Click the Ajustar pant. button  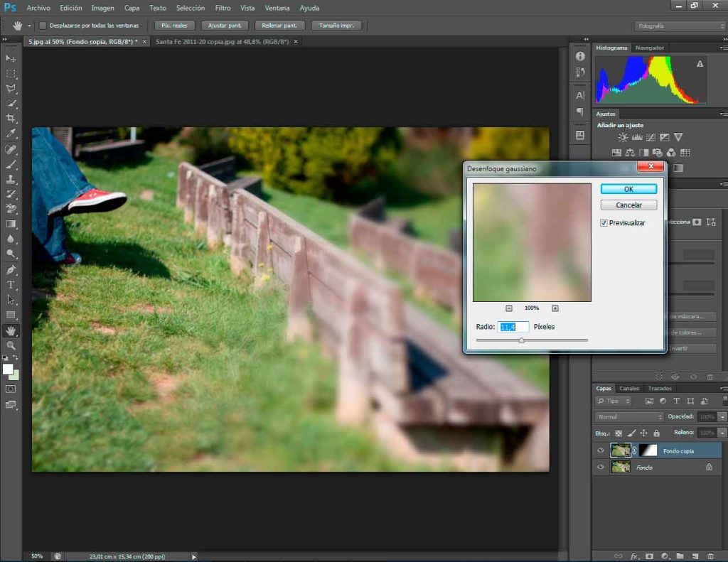point(225,26)
